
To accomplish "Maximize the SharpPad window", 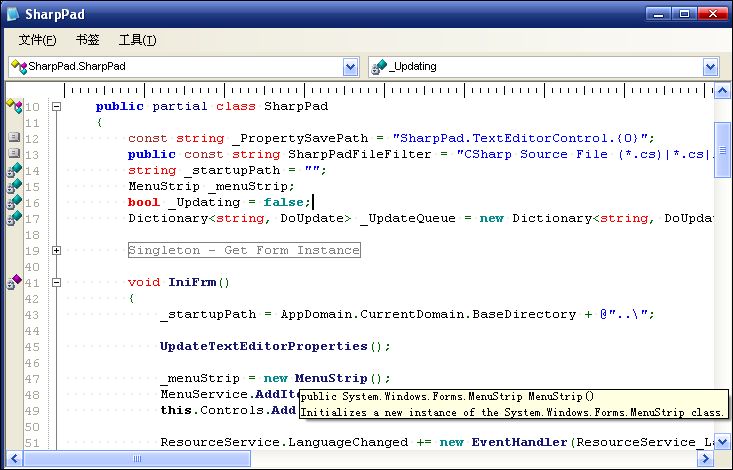I will 684,14.
